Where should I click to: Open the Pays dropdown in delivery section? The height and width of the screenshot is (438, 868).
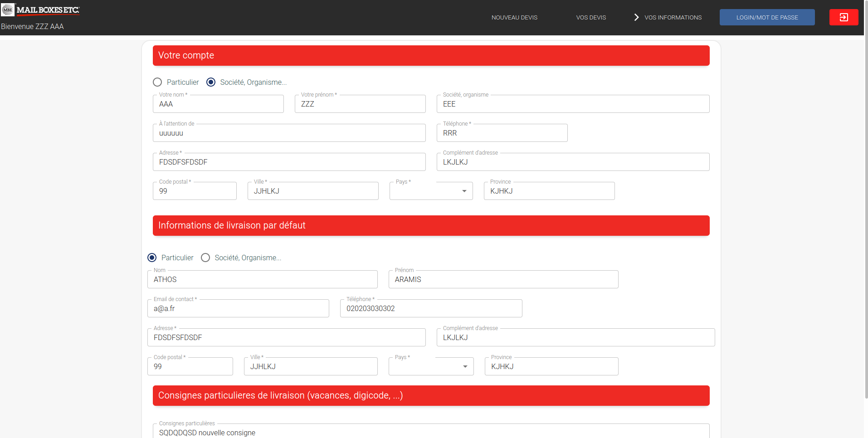[x=431, y=366]
